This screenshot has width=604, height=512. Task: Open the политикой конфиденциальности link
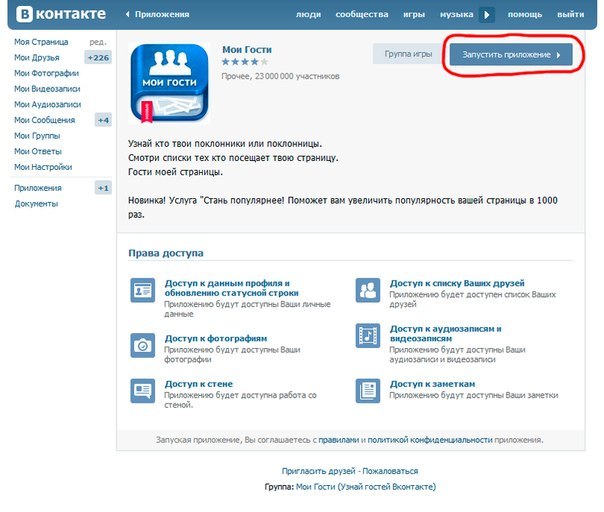coord(431,439)
